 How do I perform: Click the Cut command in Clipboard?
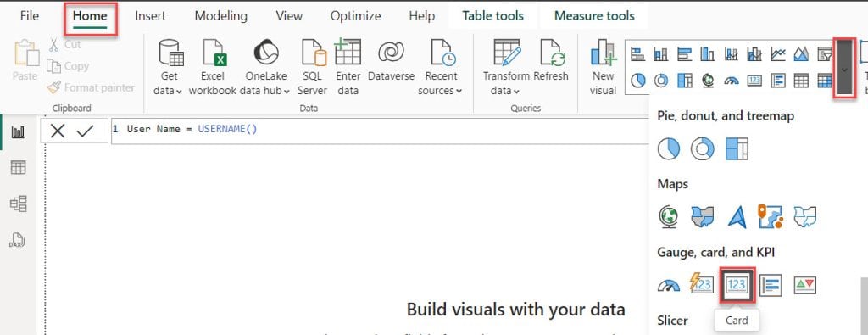pos(64,44)
